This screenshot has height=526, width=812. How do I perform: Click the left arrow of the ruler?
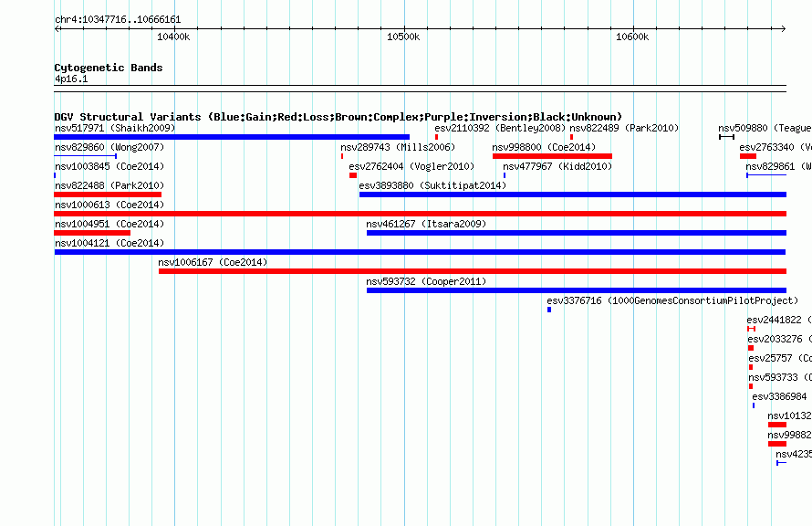(x=57, y=29)
